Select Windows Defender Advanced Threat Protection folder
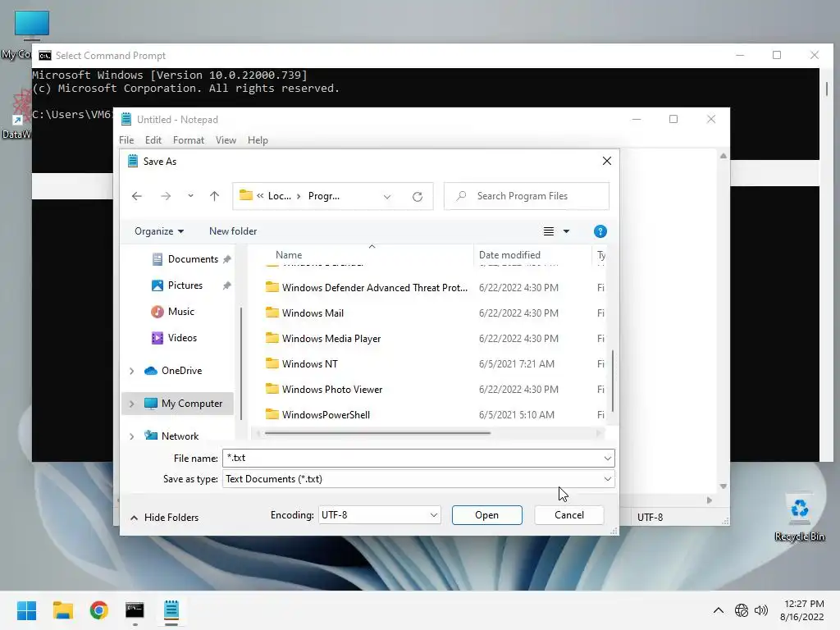Screen dimensions: 840x630 coord(374,288)
